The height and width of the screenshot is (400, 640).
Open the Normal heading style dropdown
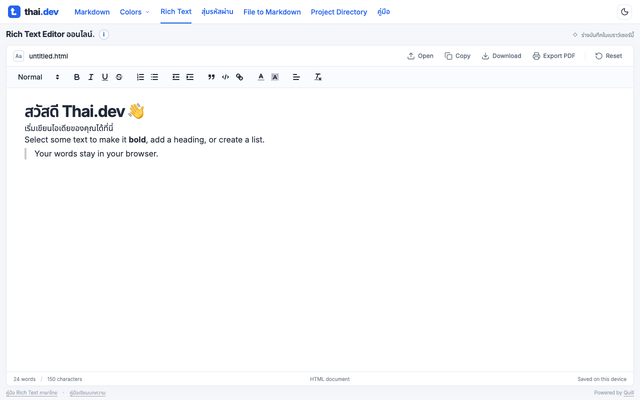38,77
